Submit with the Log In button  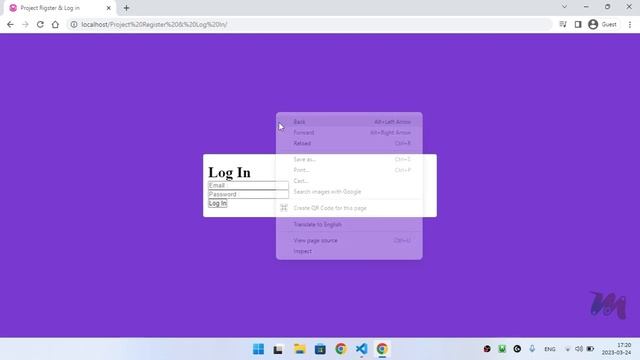tap(218, 203)
